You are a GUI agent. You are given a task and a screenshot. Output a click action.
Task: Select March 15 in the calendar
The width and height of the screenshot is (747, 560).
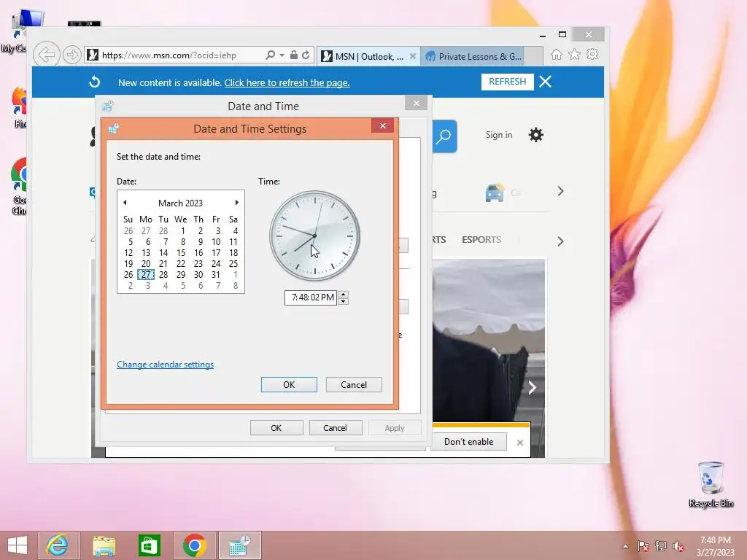181,253
